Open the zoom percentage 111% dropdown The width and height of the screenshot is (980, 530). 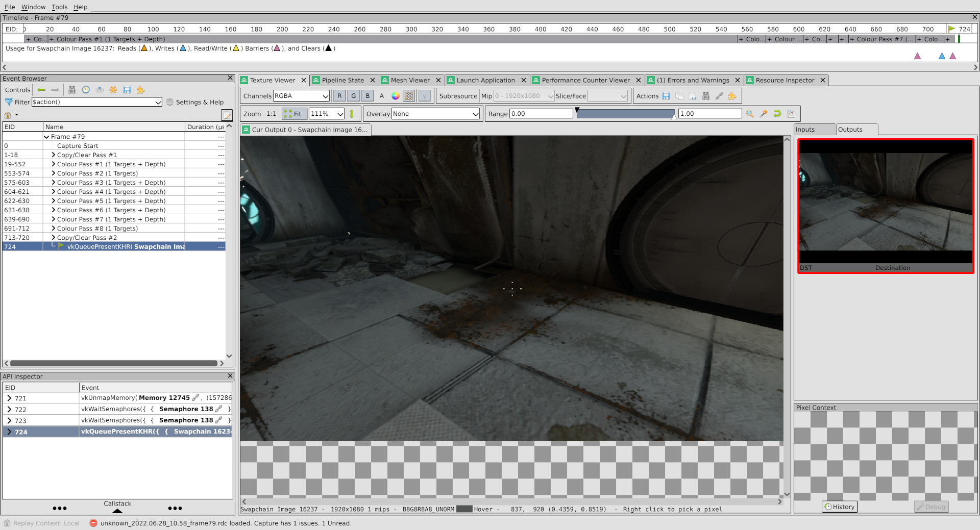pos(327,114)
